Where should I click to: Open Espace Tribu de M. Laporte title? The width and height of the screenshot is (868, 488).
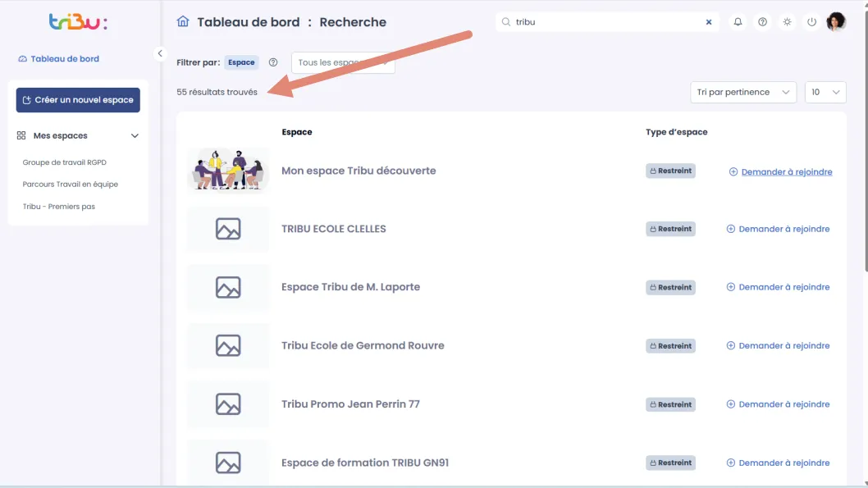click(x=350, y=287)
